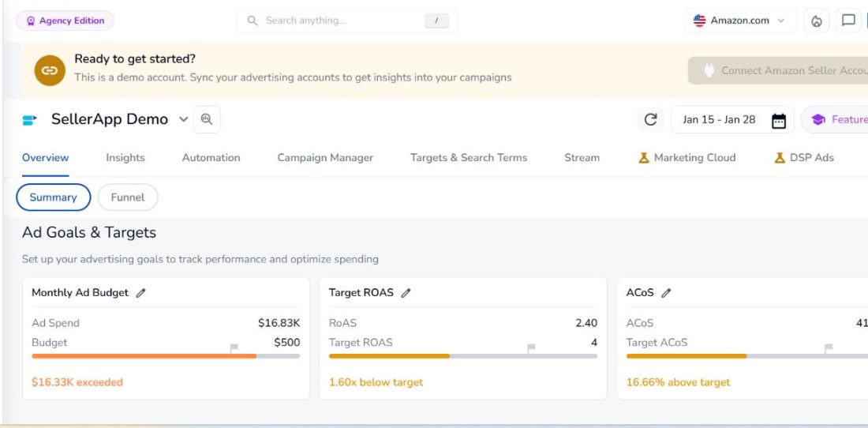Open the Amazon.com marketplace dropdown
This screenshot has height=428, width=868.
[x=740, y=21]
